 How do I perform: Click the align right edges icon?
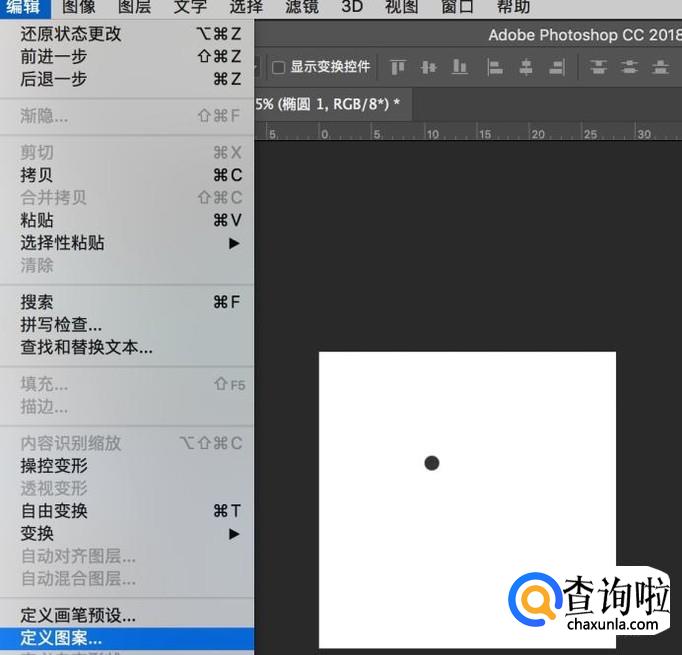click(557, 68)
